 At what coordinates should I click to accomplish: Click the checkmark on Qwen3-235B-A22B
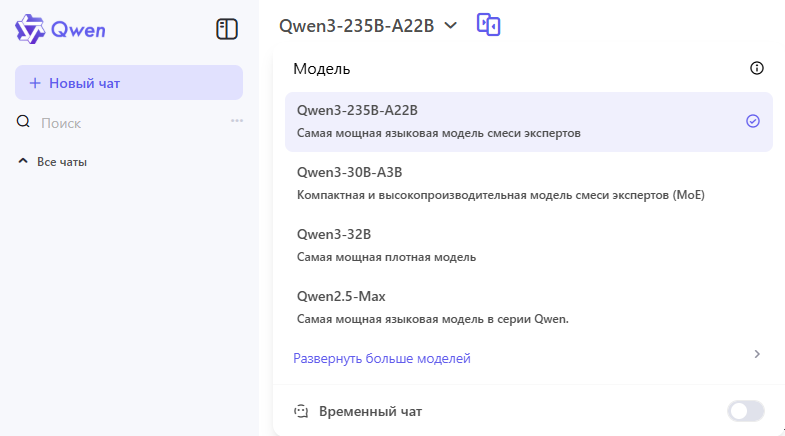pos(753,121)
